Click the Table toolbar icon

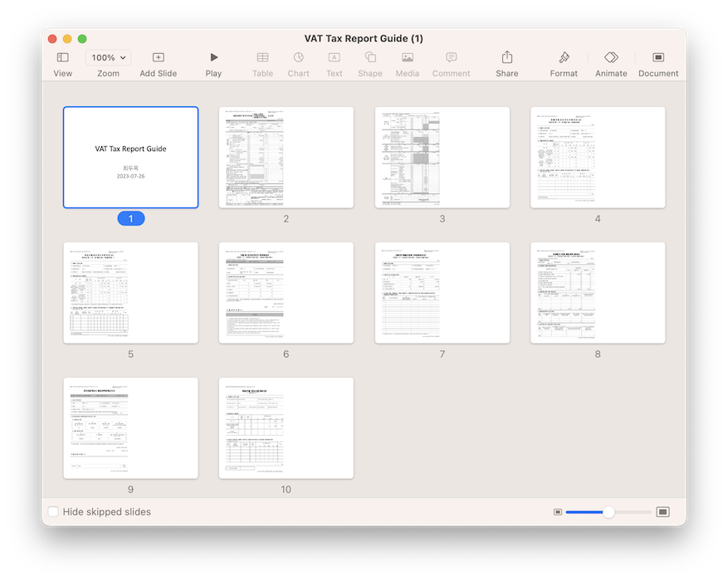coord(263,57)
